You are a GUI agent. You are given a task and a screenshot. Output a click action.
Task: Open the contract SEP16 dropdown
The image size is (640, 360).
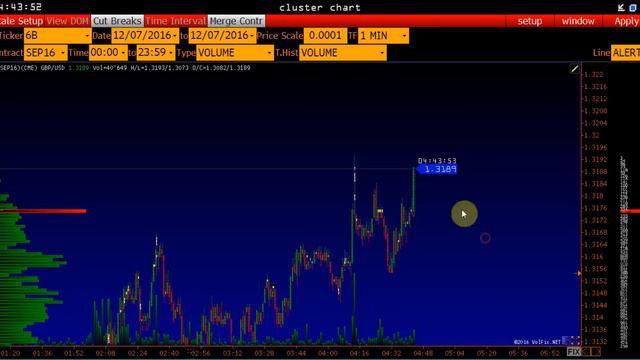[x=45, y=53]
